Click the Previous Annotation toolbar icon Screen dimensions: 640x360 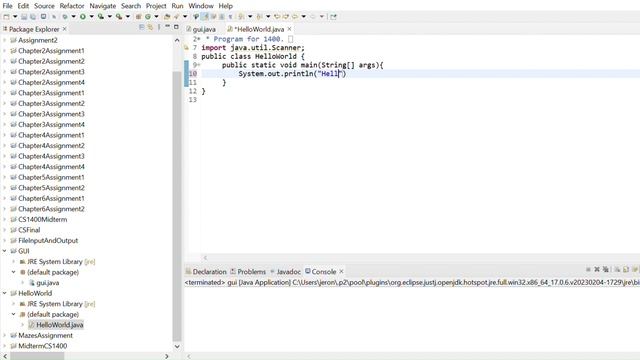pos(259,17)
